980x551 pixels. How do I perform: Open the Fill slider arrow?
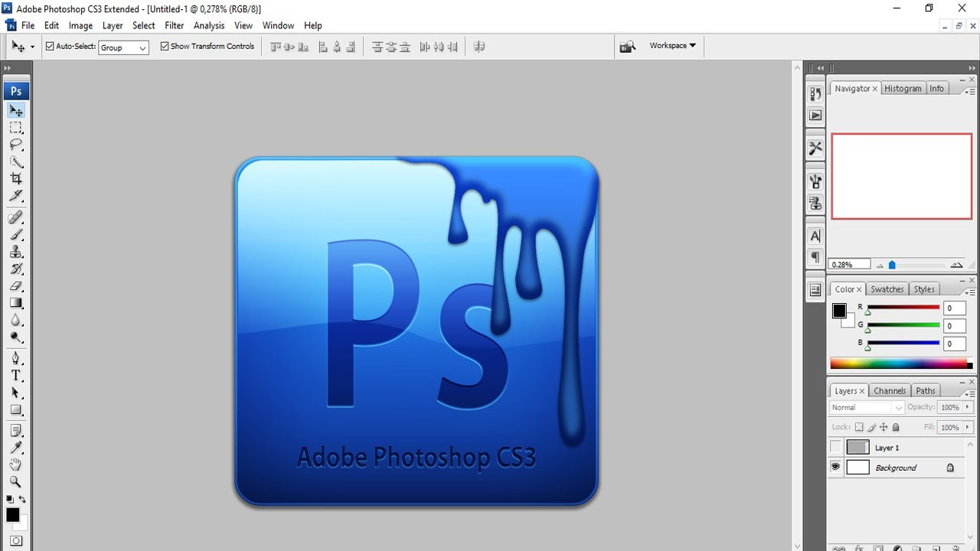pyautogui.click(x=968, y=427)
